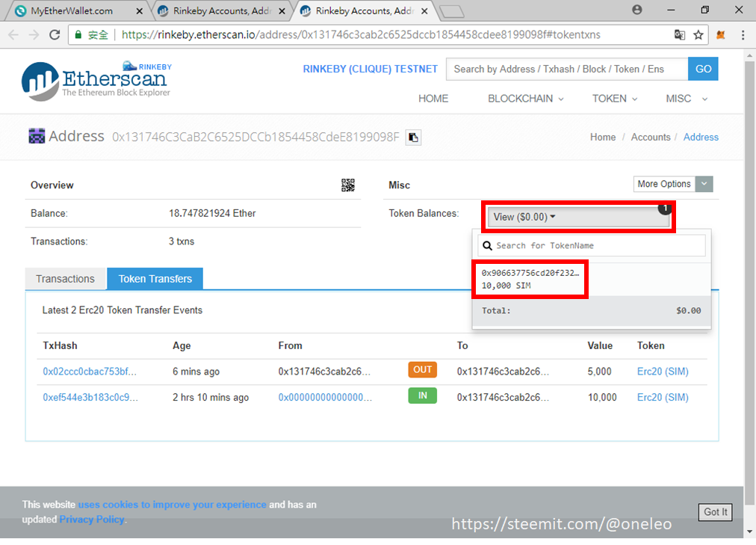Screen dimensions: 756x545
Task: Click the 18.747821924 Ether balance
Action: pyautogui.click(x=212, y=213)
